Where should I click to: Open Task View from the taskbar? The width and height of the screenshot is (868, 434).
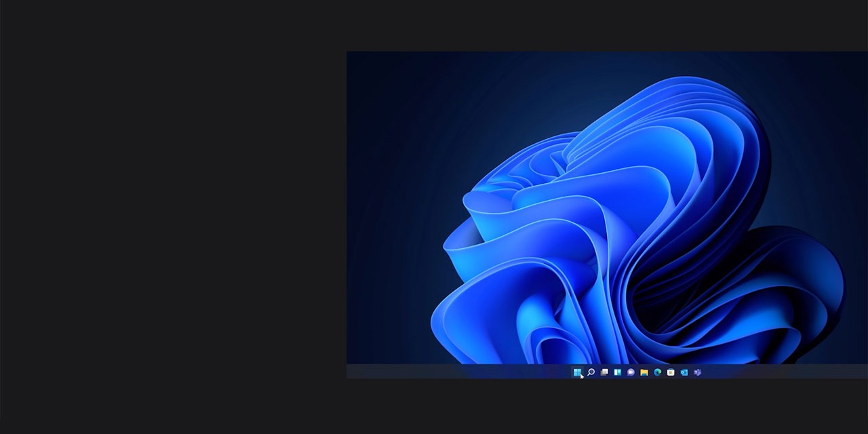pyautogui.click(x=604, y=372)
